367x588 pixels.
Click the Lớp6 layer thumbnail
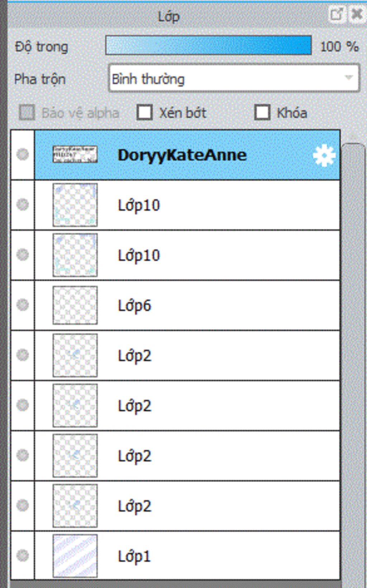coord(75,305)
